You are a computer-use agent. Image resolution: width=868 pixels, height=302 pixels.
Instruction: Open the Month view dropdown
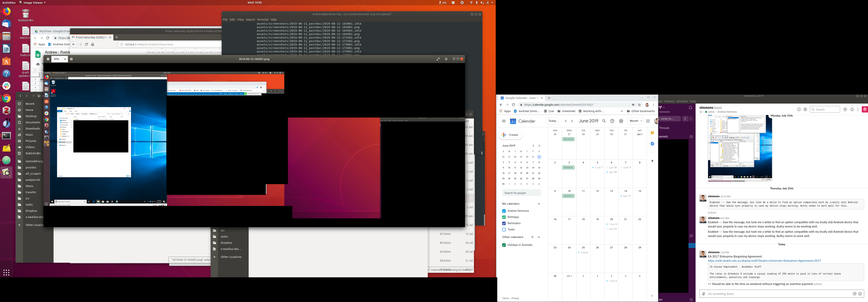635,121
